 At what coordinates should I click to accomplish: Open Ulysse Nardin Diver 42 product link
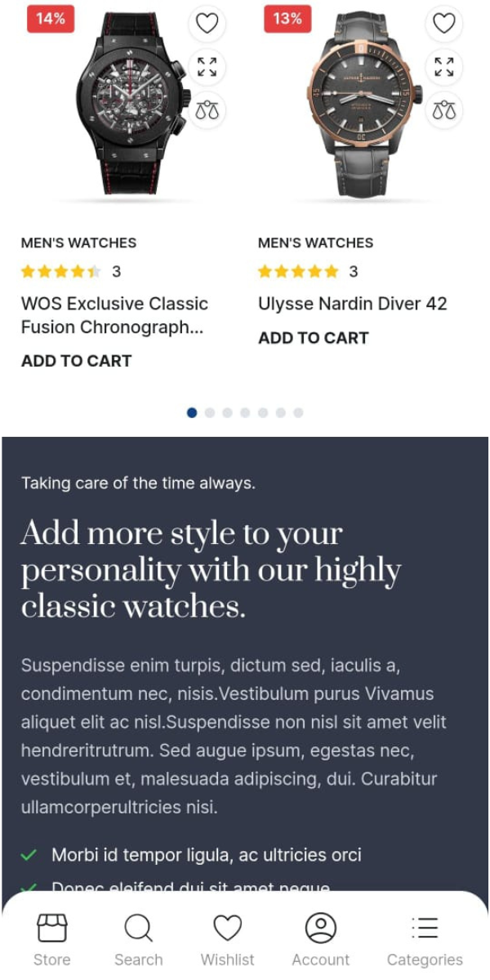click(353, 304)
